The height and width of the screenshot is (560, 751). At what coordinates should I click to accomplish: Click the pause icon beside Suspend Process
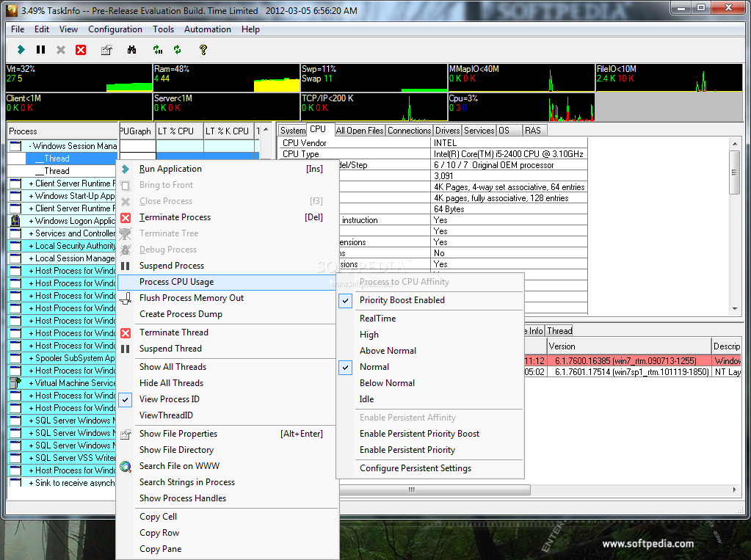click(x=126, y=266)
